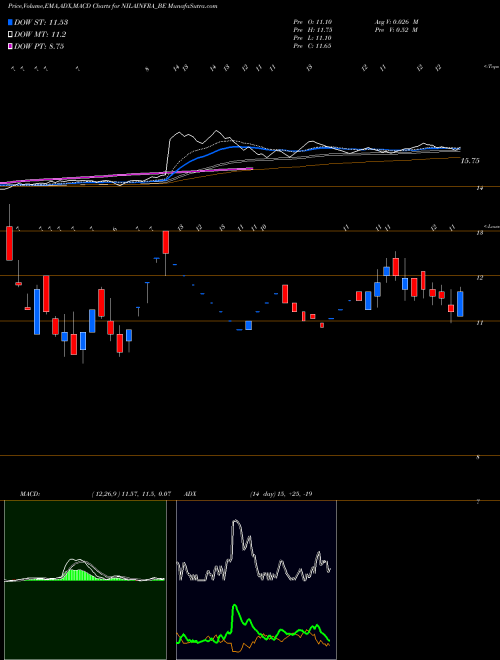This screenshot has width=500, height=660.
Task: Click the last blue candlestick on the right
Action: [x=460, y=303]
